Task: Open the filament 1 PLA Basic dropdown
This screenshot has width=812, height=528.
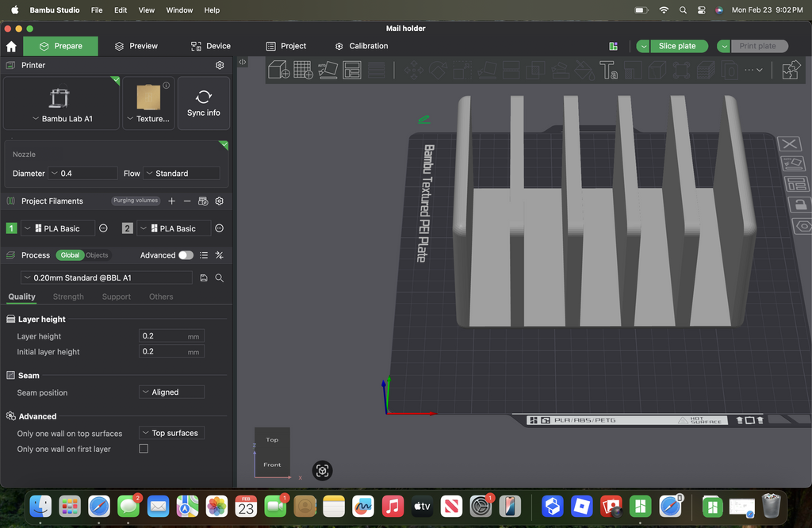Action: coord(57,228)
